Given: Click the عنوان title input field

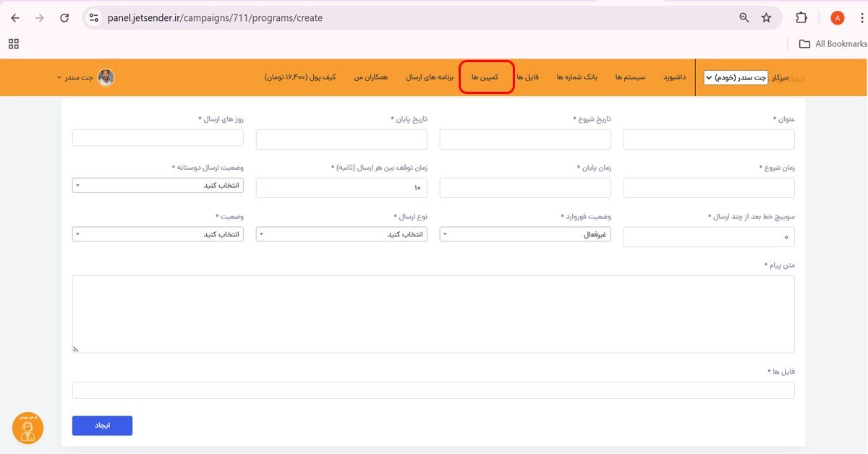Looking at the screenshot, I should click(x=709, y=139).
